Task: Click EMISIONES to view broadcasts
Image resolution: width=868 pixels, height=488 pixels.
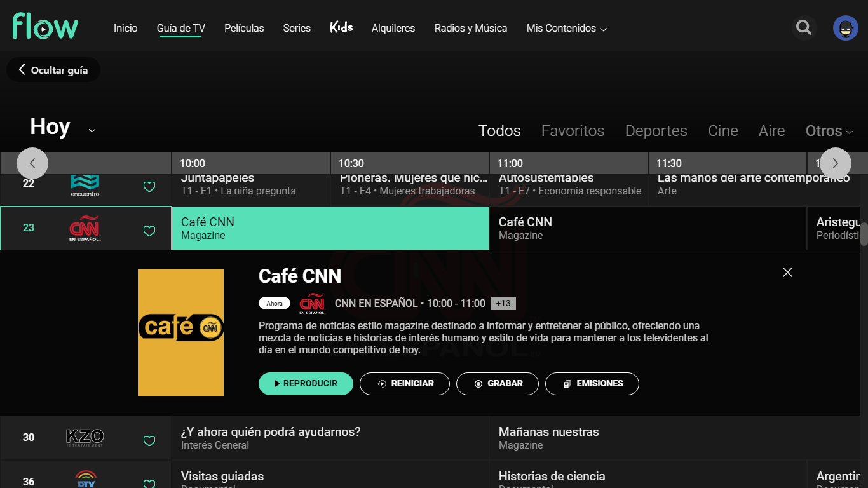Action: click(592, 384)
